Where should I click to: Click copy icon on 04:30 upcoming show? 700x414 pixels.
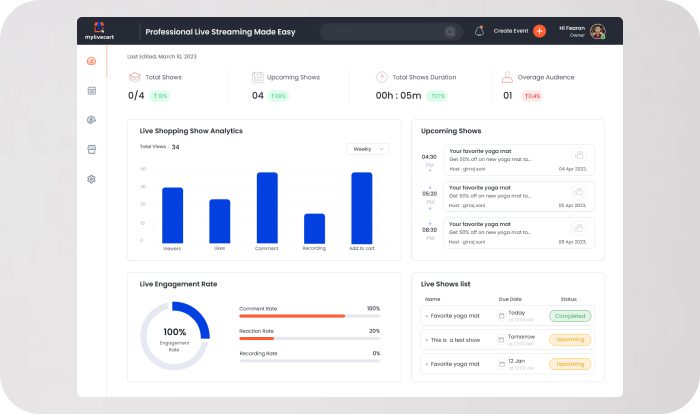(578, 154)
